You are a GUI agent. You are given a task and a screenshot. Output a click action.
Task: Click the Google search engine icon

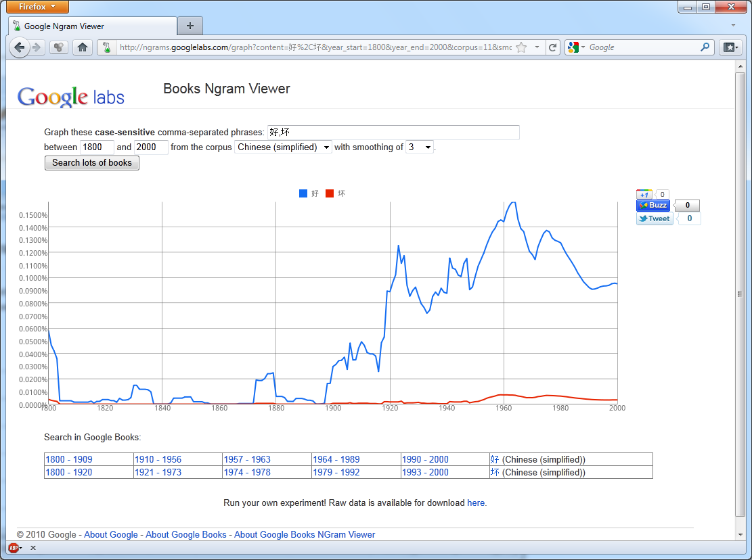tap(573, 47)
